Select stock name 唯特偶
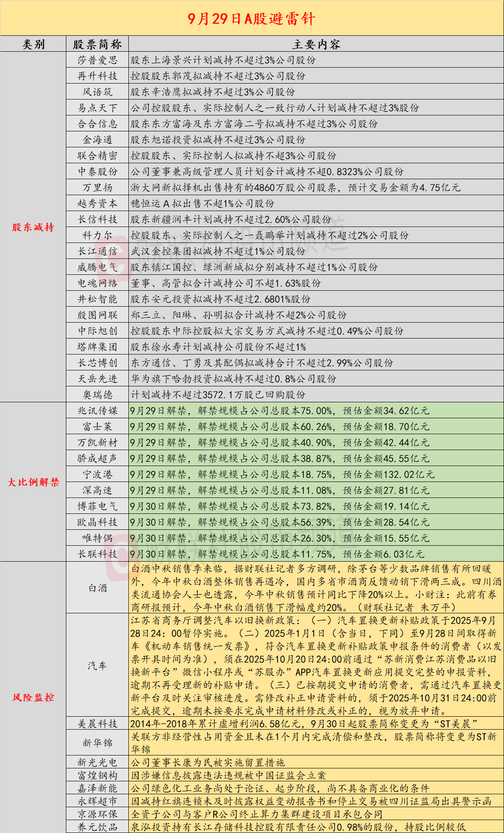The height and width of the screenshot is (833, 504). click(97, 538)
